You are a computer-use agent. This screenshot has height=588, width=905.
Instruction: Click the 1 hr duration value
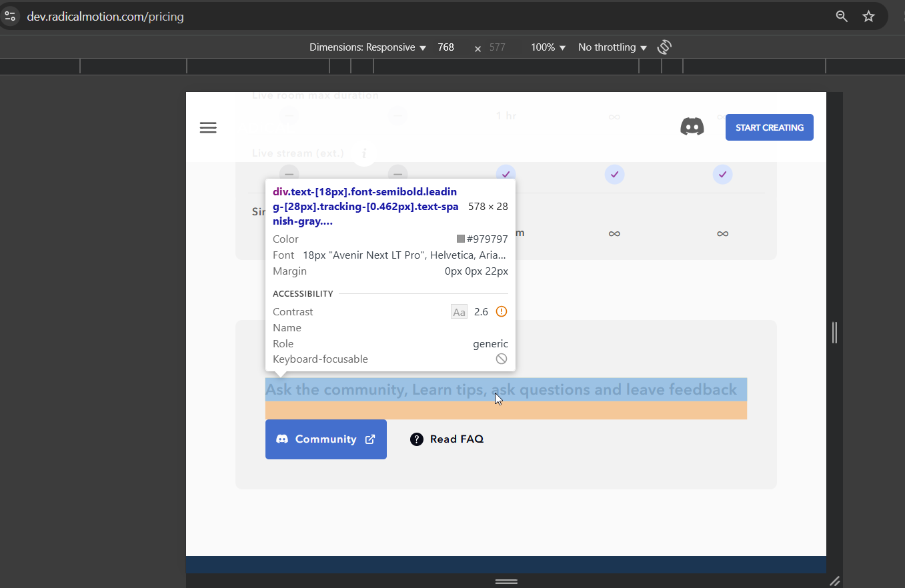coord(506,116)
